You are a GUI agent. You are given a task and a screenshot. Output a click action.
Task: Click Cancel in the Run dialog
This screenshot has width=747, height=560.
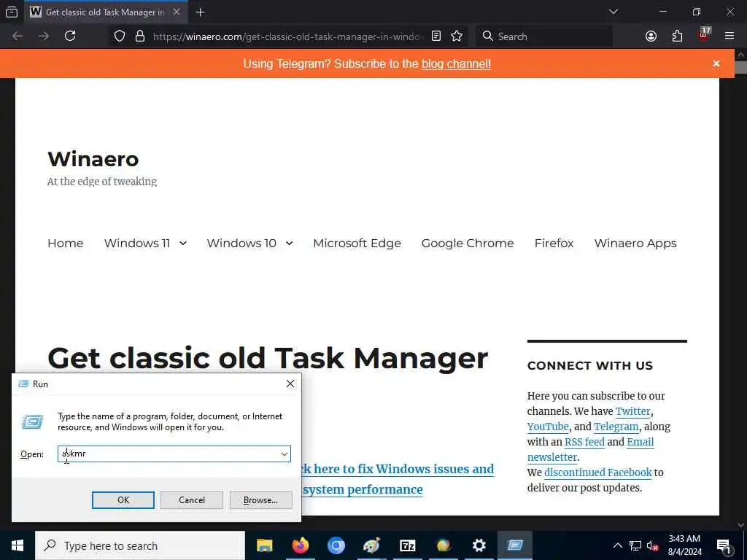click(192, 500)
